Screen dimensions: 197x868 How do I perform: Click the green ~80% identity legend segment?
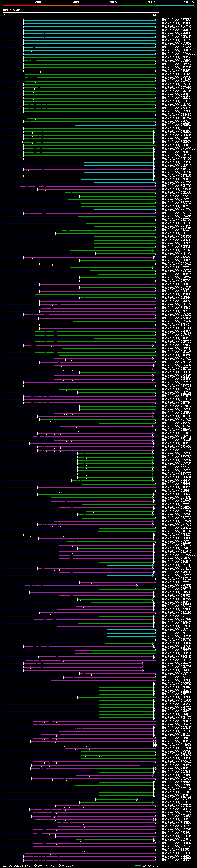pos(137,6)
